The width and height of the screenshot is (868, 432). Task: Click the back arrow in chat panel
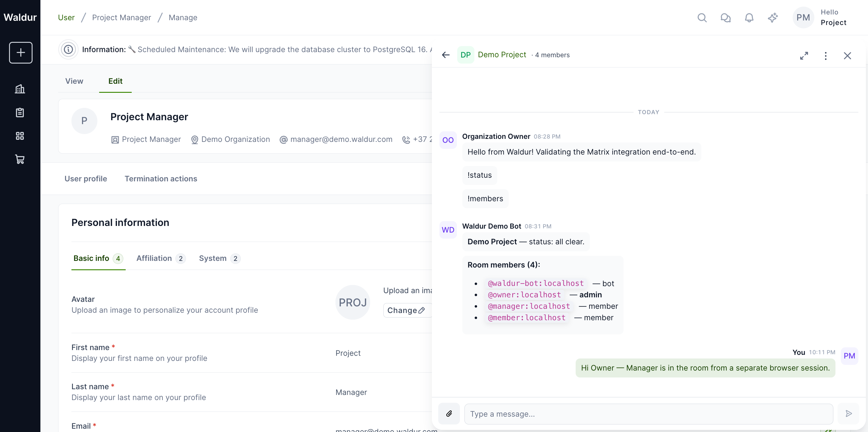446,55
